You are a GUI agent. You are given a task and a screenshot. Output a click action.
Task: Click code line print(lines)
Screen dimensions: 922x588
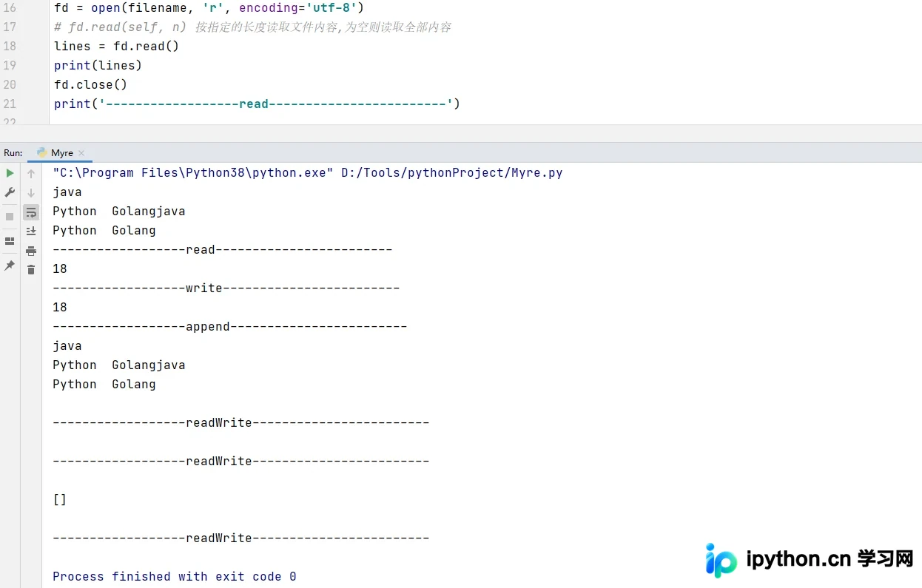98,66
